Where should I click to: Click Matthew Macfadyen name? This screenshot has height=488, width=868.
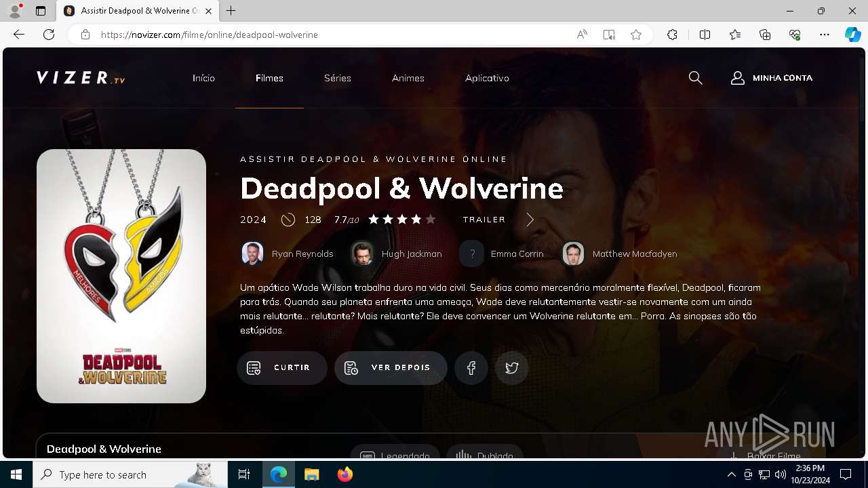click(635, 253)
